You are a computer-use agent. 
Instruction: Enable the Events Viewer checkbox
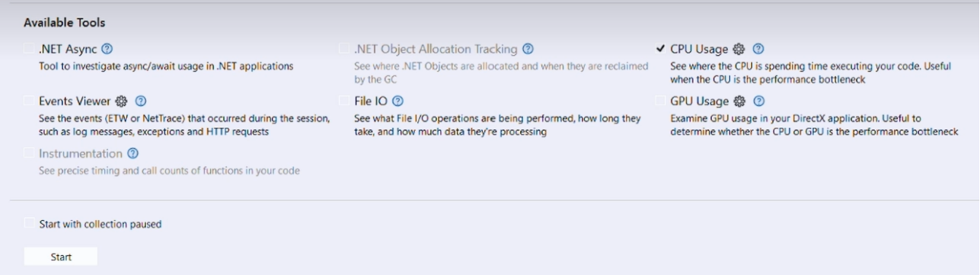pyautogui.click(x=29, y=101)
